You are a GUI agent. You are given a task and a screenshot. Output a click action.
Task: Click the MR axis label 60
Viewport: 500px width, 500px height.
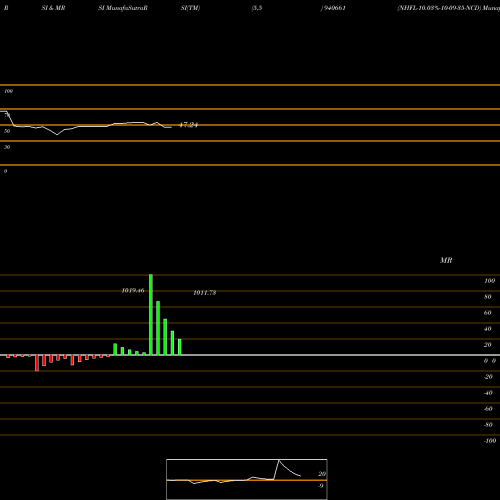click(x=488, y=313)
